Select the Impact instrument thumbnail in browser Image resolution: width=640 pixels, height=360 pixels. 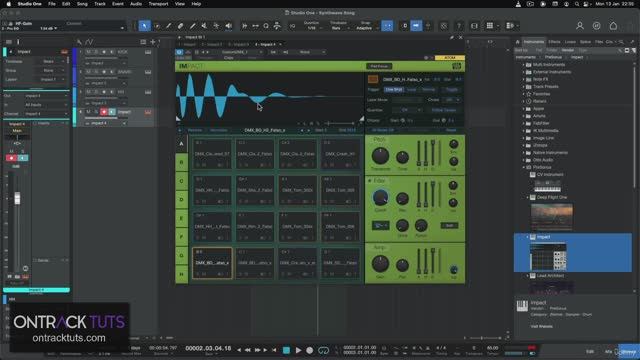(548, 256)
